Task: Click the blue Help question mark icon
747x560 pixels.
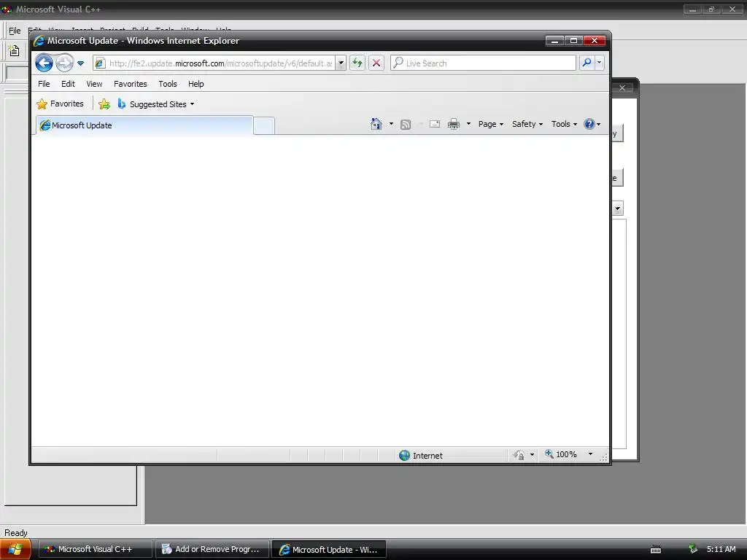Action: (589, 124)
